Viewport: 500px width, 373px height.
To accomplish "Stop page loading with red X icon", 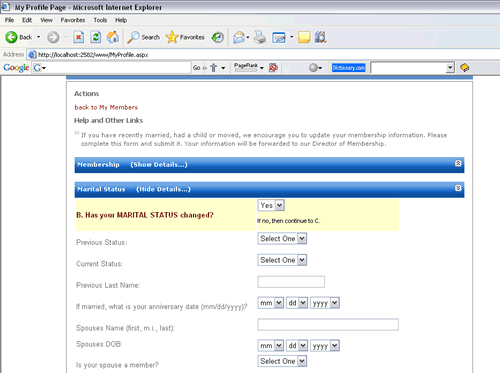I will [78, 37].
